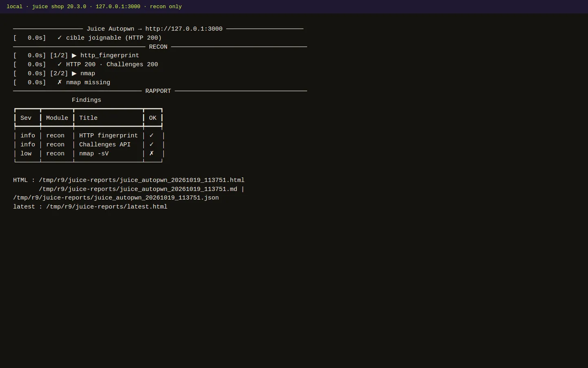588x368 pixels.
Task: Open the juice_autopwn_20261019_113751.json path
Action: (116, 198)
